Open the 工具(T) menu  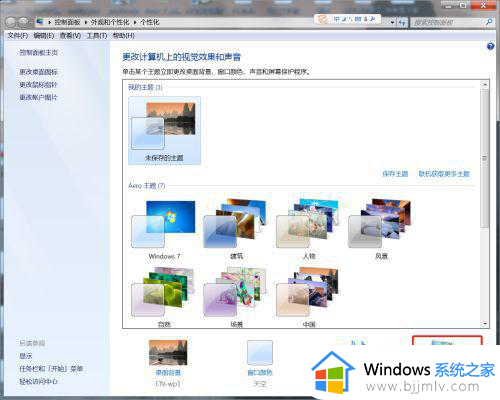97,35
